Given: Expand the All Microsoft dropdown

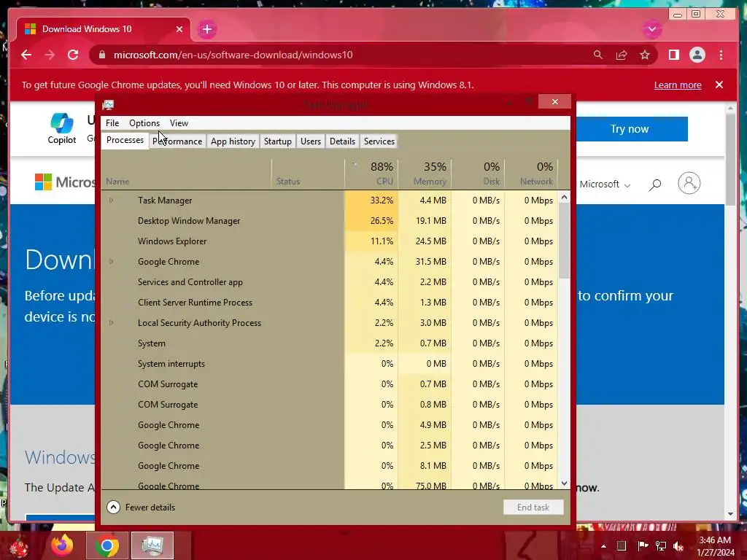Looking at the screenshot, I should (605, 184).
